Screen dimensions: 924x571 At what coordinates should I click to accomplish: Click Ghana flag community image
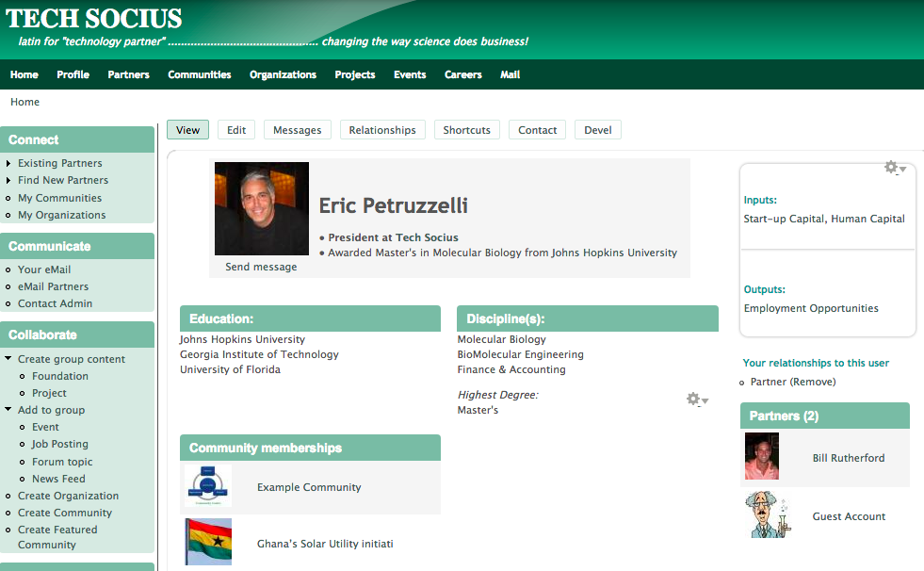point(208,542)
